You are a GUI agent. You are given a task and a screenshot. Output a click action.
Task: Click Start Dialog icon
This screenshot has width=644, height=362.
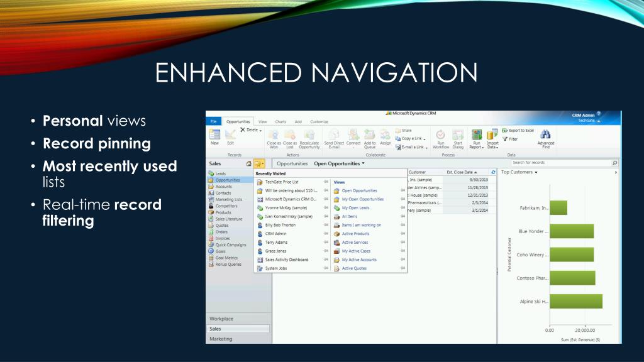458,134
